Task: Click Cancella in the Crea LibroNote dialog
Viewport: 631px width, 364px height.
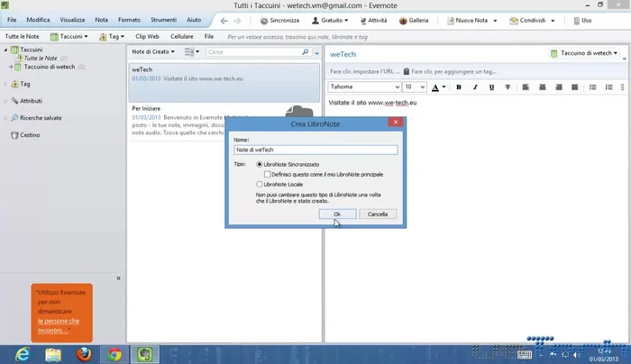Action: pos(378,214)
